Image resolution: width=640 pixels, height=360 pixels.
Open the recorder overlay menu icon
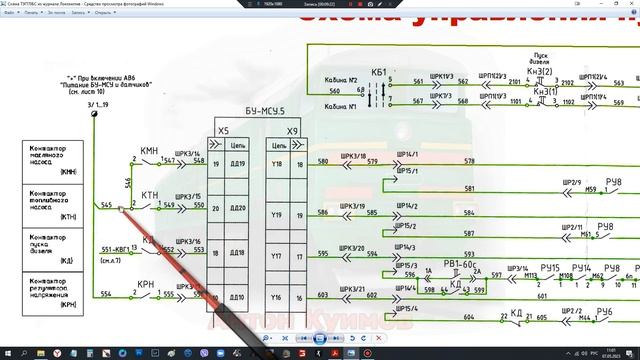250,4
